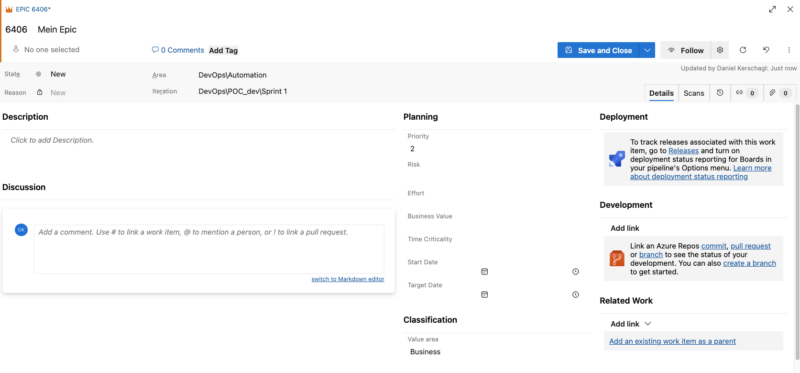Open Target Date time picker clock
The height and width of the screenshot is (373, 800).
coord(576,295)
